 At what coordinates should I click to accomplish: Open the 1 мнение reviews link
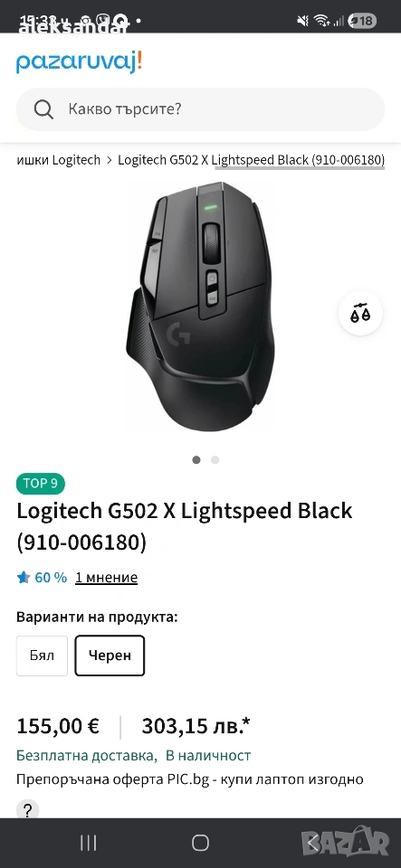[x=106, y=578]
